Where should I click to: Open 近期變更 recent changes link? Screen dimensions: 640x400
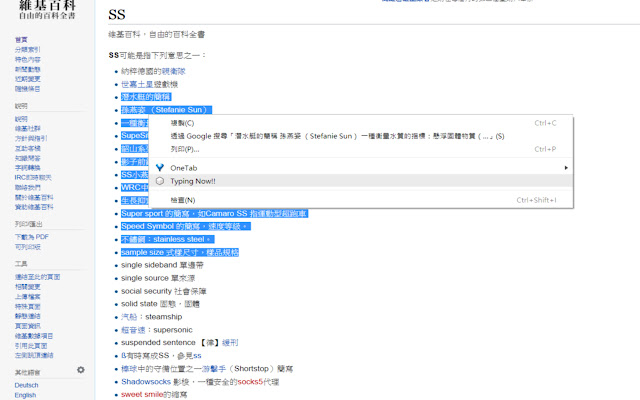click(27, 79)
